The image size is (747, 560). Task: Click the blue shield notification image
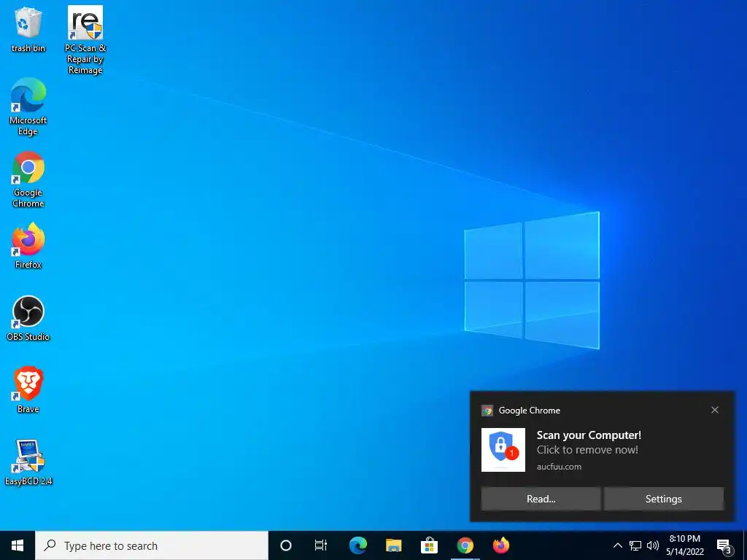tap(503, 449)
